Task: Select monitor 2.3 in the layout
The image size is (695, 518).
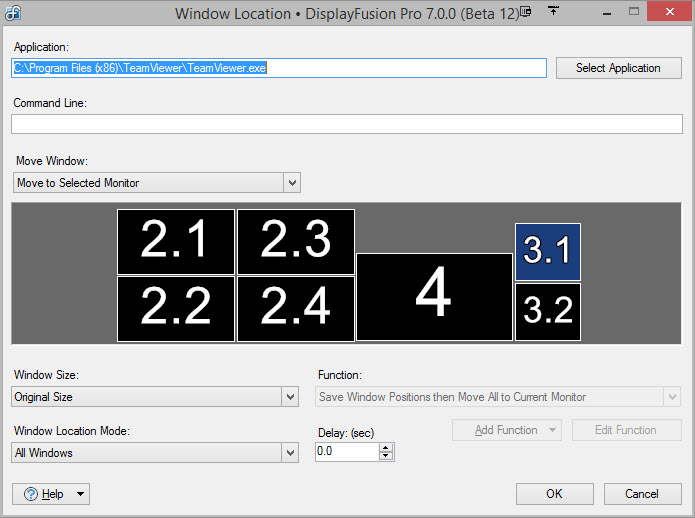Action: (x=296, y=241)
